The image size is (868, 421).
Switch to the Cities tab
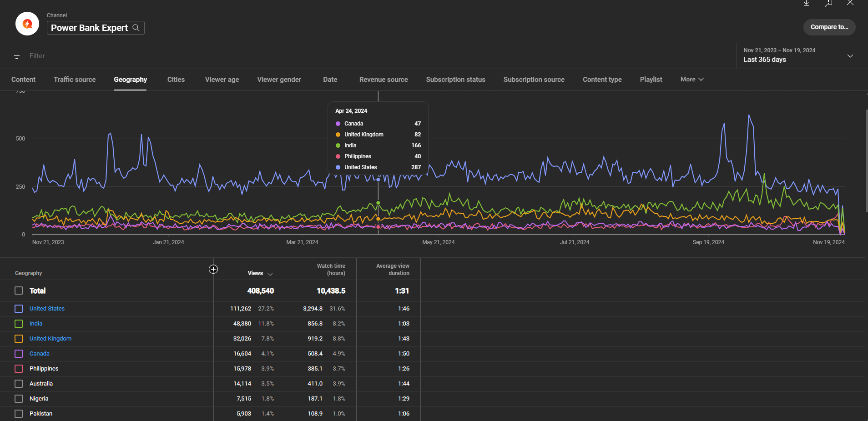[176, 80]
